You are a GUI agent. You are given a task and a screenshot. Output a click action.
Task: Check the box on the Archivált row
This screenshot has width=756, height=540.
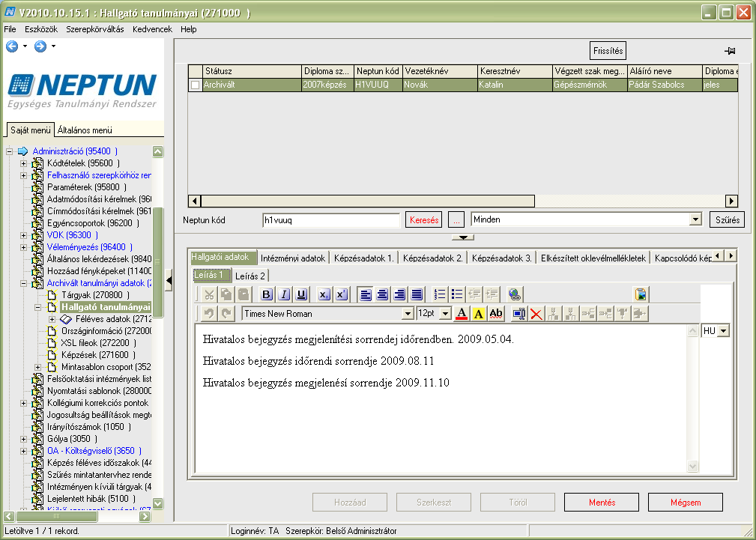tap(196, 85)
